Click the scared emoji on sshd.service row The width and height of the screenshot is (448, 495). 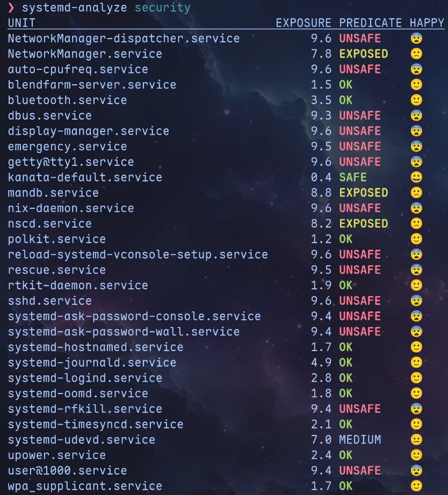[x=416, y=301]
